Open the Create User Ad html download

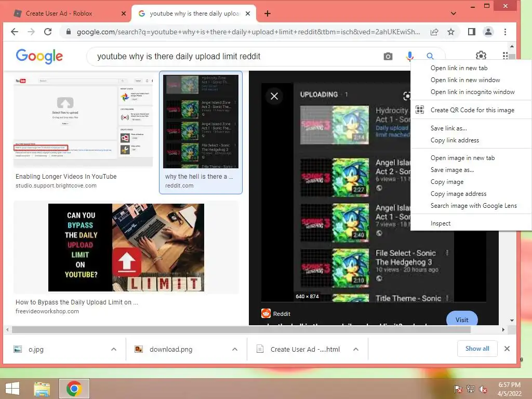[x=304, y=349]
